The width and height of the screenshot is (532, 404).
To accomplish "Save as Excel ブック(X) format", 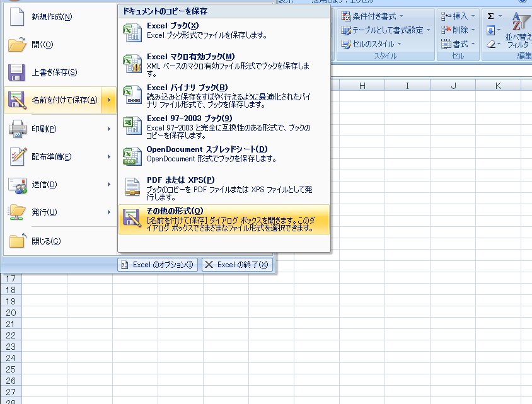I will point(224,33).
